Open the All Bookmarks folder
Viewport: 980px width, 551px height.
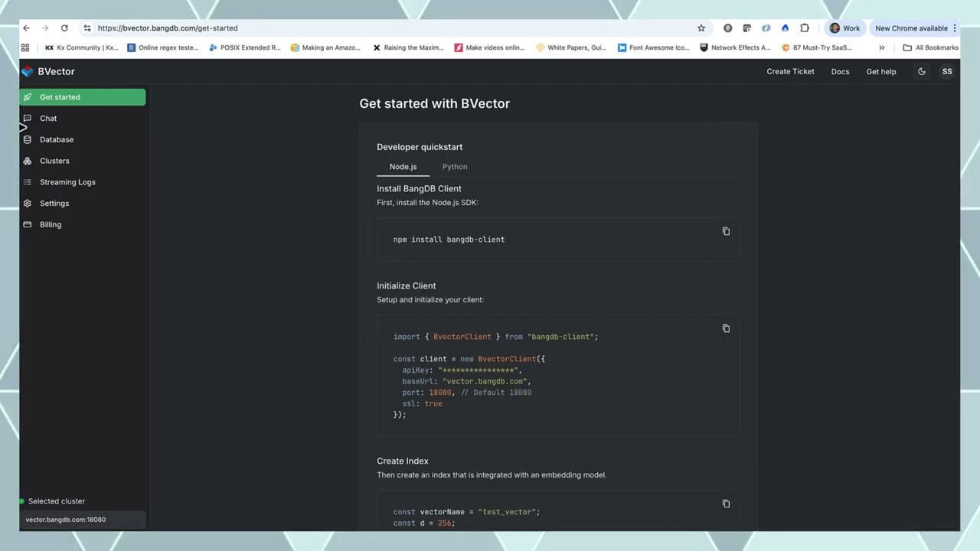point(930,47)
